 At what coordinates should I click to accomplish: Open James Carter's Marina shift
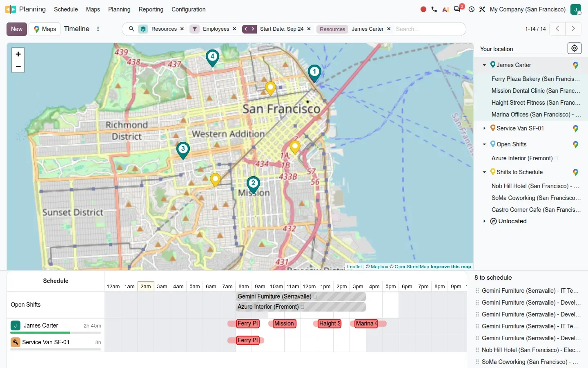[x=366, y=323]
